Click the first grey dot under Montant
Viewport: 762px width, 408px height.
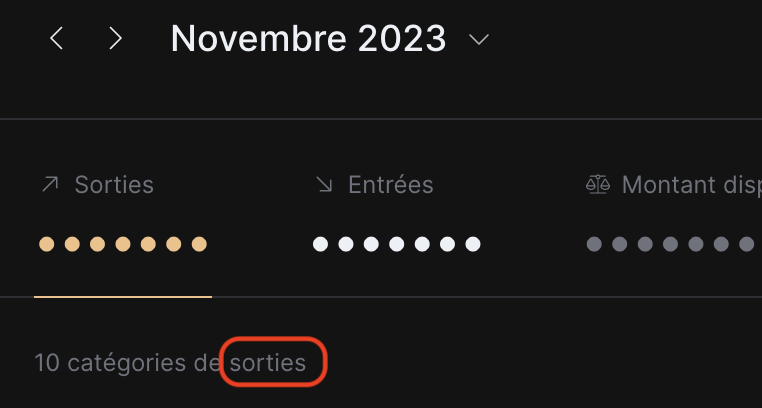[x=594, y=244]
